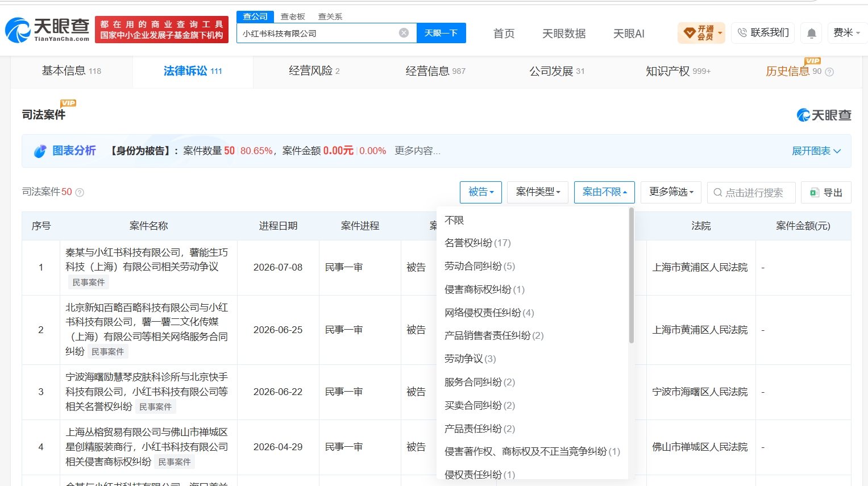The image size is (868, 486).
Task: Open the 更多内容 link
Action: [x=417, y=151]
